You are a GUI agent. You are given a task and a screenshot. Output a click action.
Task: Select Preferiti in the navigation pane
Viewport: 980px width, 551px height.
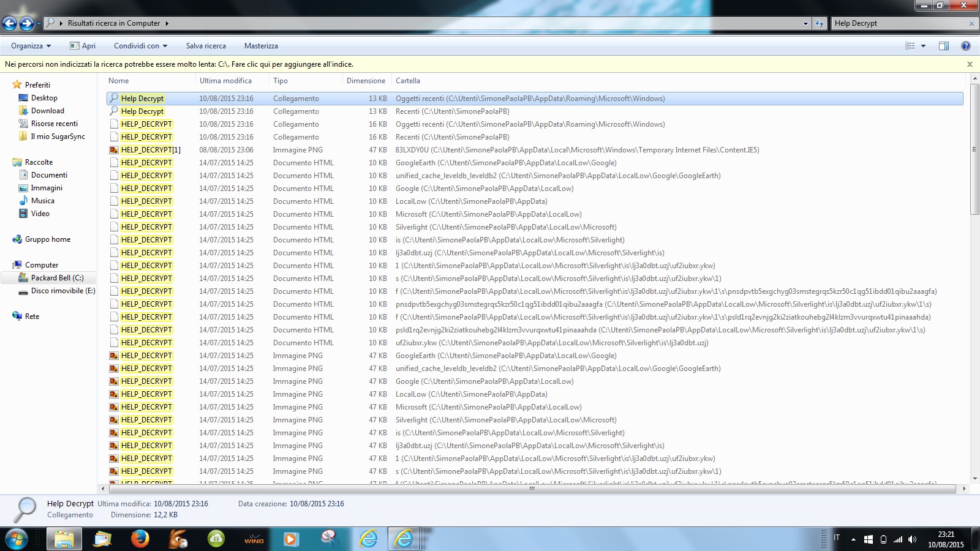[x=37, y=85]
